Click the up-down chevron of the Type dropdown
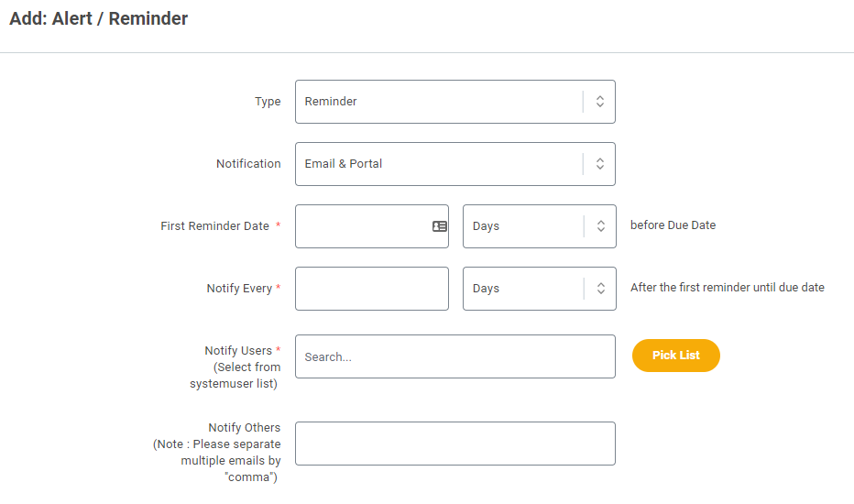This screenshot has width=854, height=504. click(x=599, y=102)
